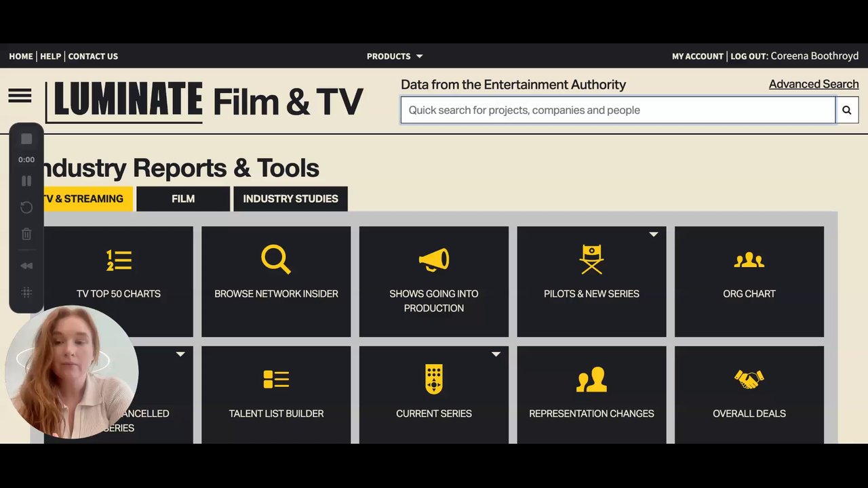The height and width of the screenshot is (488, 868).
Task: Stop the screen recording
Action: (x=26, y=139)
